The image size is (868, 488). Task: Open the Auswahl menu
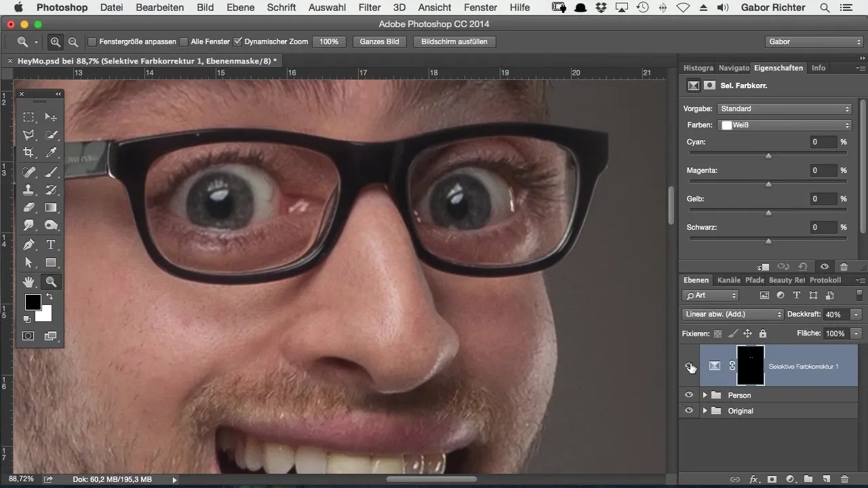tap(327, 7)
